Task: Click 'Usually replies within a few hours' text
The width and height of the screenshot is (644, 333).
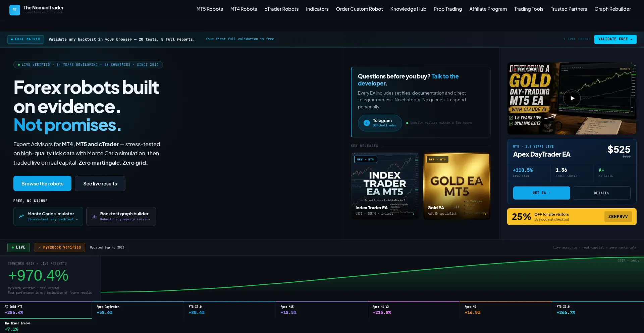Action: 441,123
